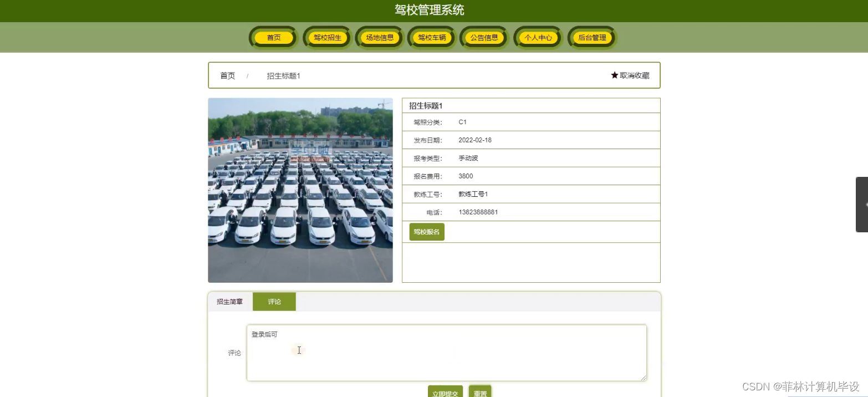The width and height of the screenshot is (868, 397).
Task: Click the 发布日期 label
Action: [x=428, y=140]
